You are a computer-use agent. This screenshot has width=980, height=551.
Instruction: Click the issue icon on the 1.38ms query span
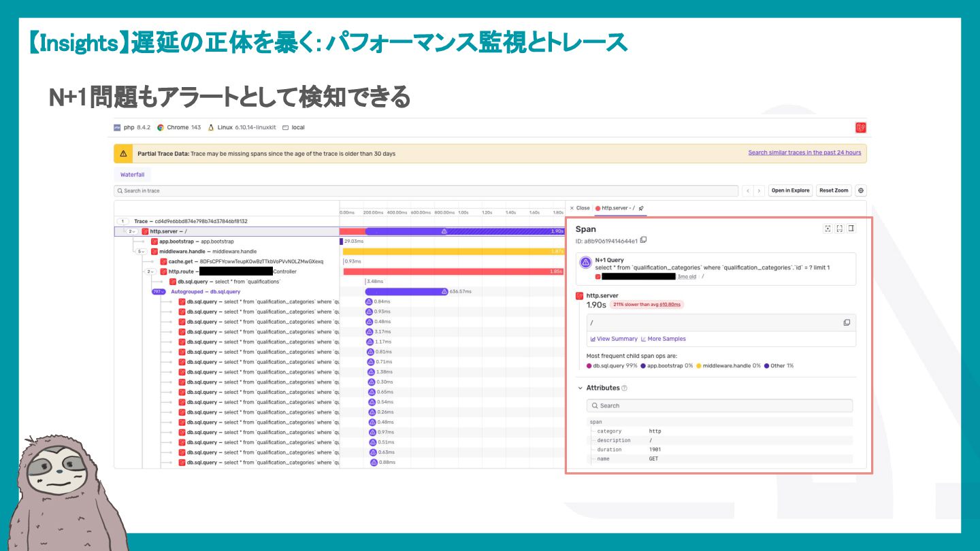(x=371, y=371)
